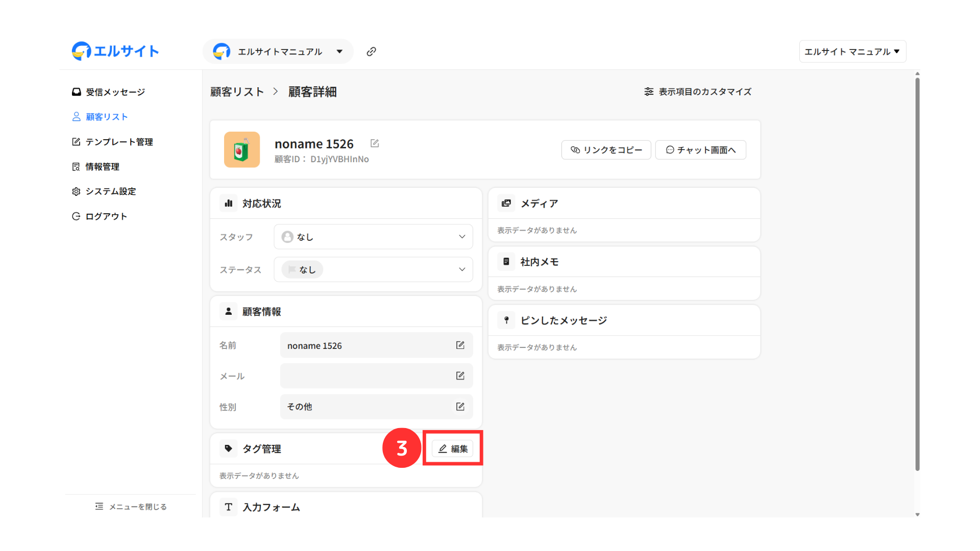The width and height of the screenshot is (980, 551).
Task: Go to テンプレート管理 in the sidebar
Action: (x=118, y=142)
